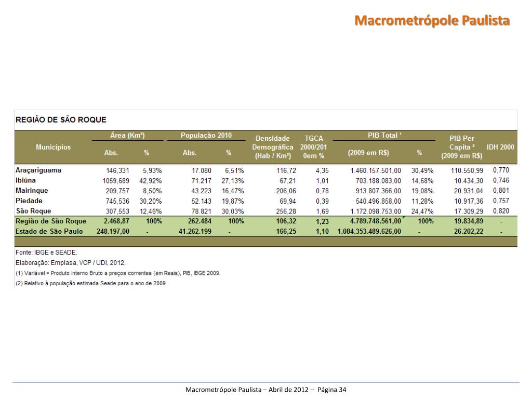Select the PIB Per Capita header
Image resolution: width=532 pixels, height=399 pixels.
tap(462, 147)
